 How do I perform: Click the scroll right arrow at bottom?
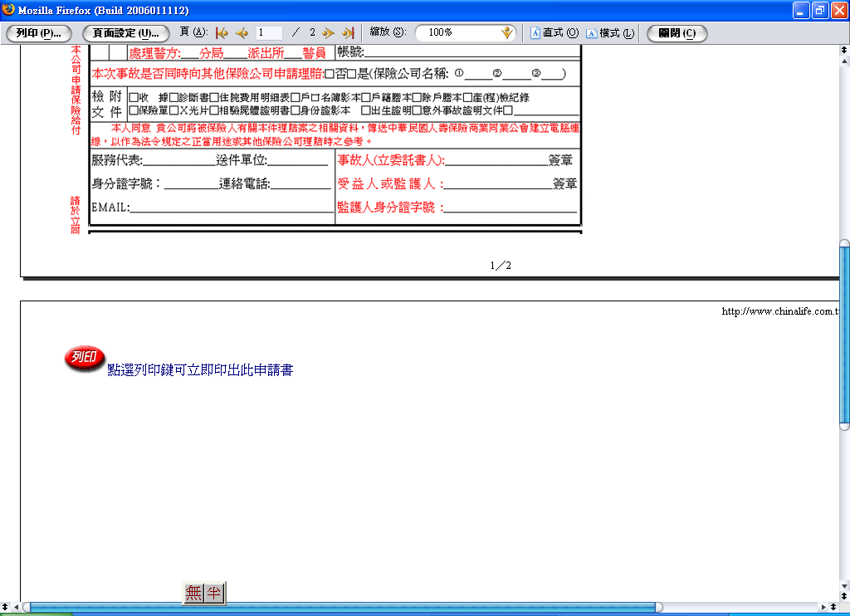(822, 608)
